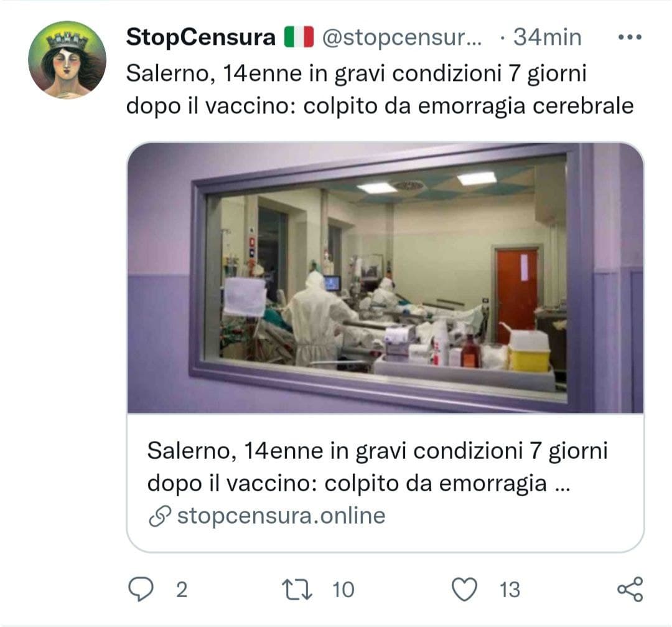672x627 pixels.
Task: Click the chain link icon beside domain
Action: point(160,516)
